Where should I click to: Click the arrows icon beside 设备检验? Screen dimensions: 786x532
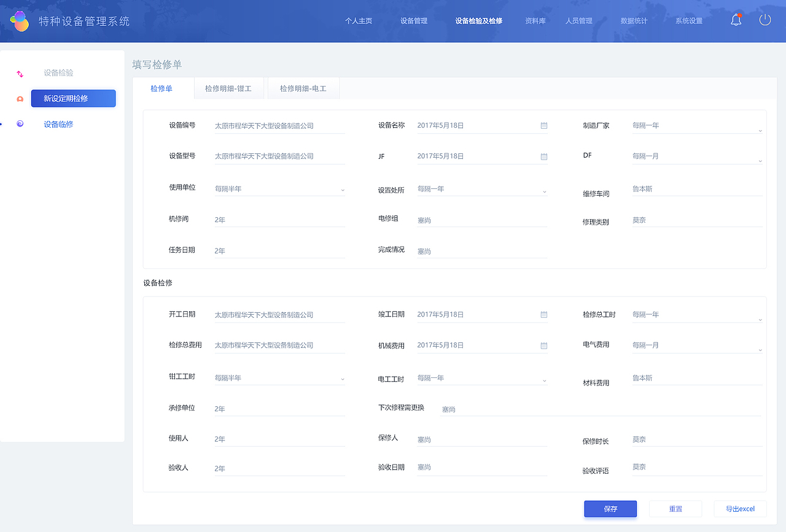[x=19, y=72]
